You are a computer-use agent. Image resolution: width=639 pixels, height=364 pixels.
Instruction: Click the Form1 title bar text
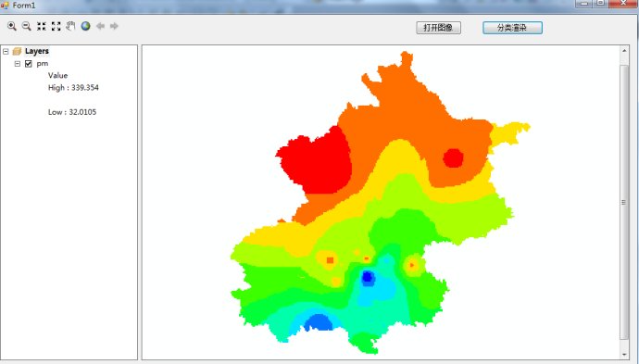(24, 6)
